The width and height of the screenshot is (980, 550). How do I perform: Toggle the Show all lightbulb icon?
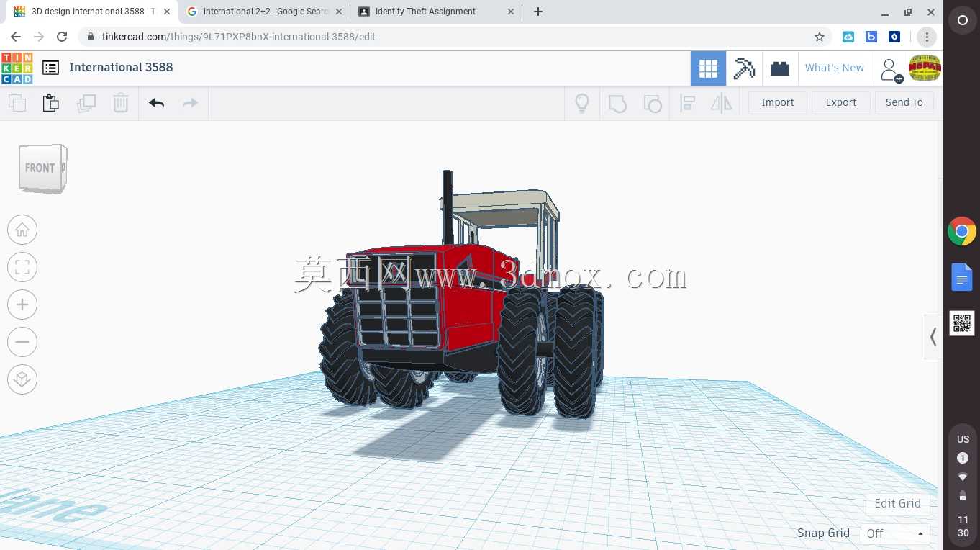coord(582,103)
